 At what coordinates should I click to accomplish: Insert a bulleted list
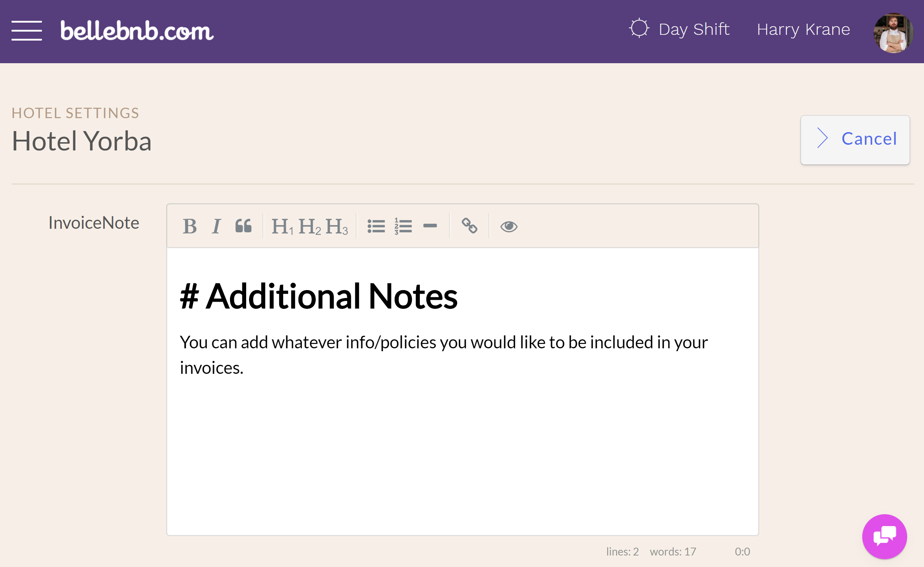[376, 226]
